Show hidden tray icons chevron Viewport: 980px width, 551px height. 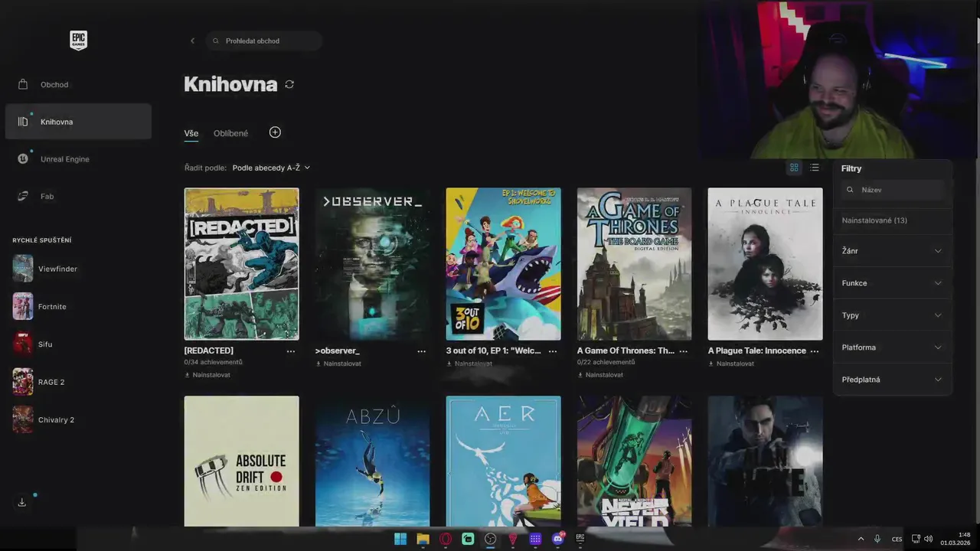(861, 539)
